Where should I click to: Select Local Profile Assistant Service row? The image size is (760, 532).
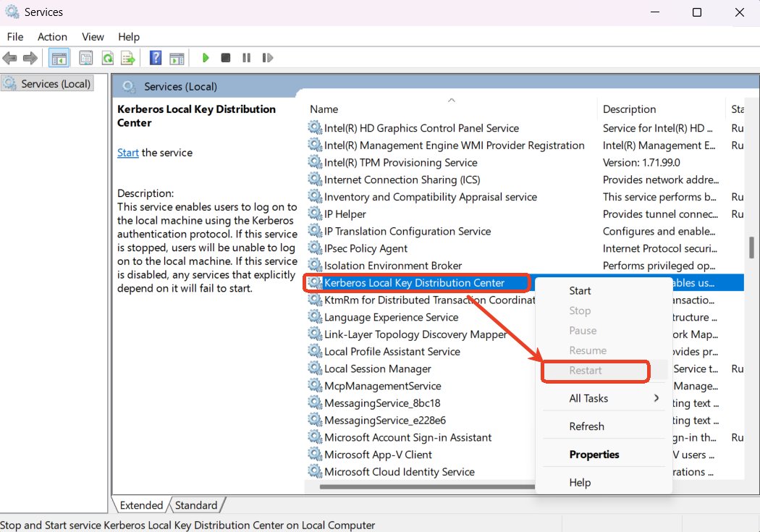tap(392, 351)
